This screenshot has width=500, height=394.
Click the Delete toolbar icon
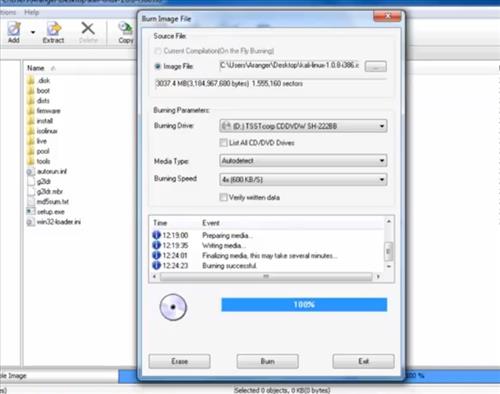click(x=88, y=32)
